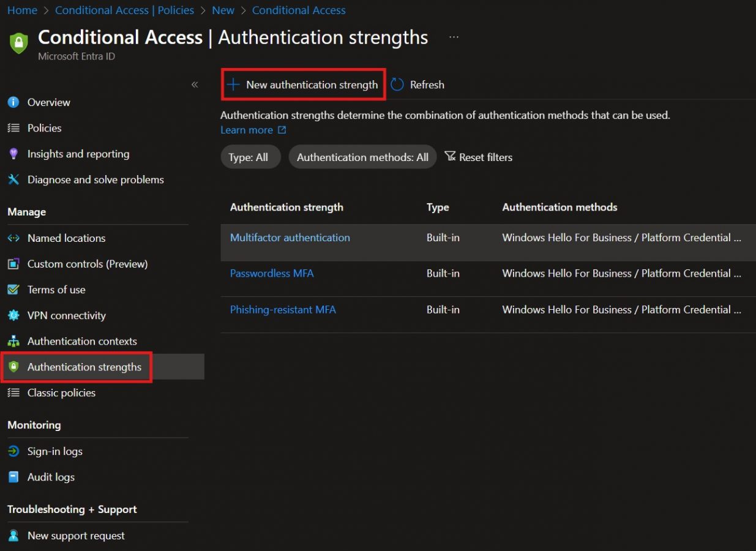Select the Phishing-resistant MFA table entry

coord(283,309)
